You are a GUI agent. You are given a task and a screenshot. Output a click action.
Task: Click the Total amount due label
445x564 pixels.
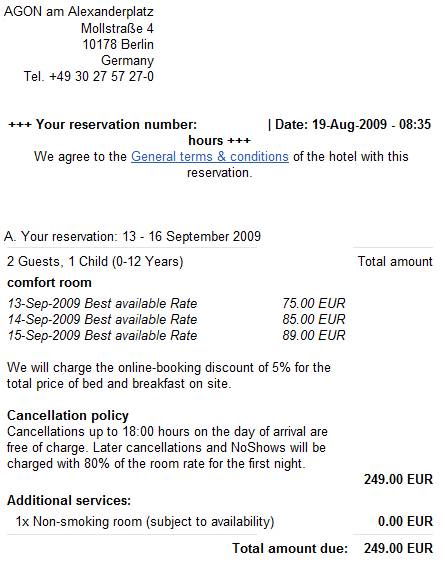click(x=290, y=548)
